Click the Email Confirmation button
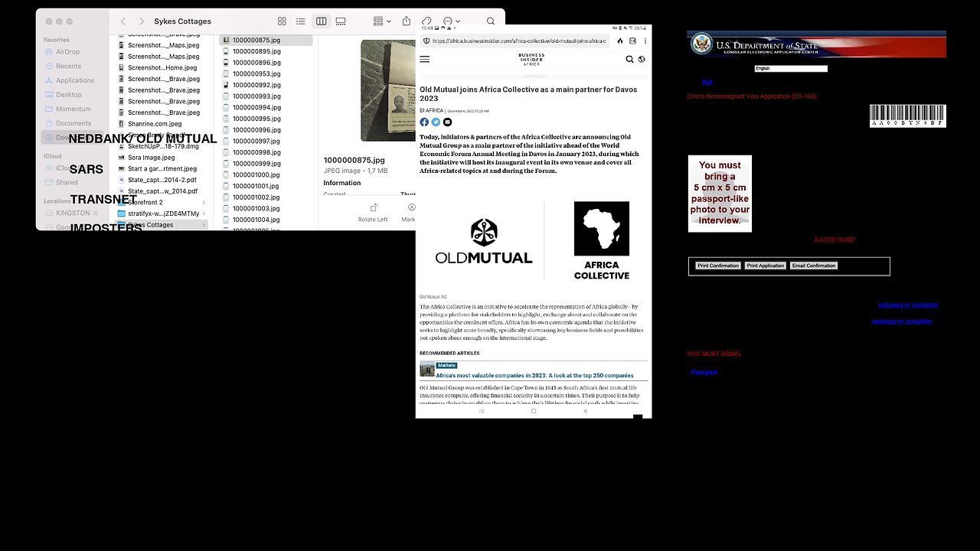 [814, 266]
